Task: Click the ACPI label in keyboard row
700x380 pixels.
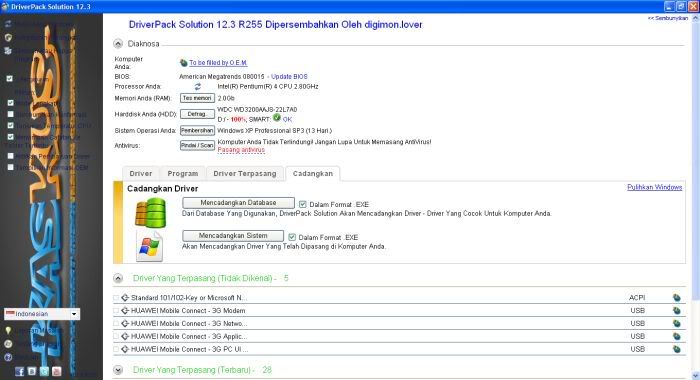Action: click(x=637, y=298)
